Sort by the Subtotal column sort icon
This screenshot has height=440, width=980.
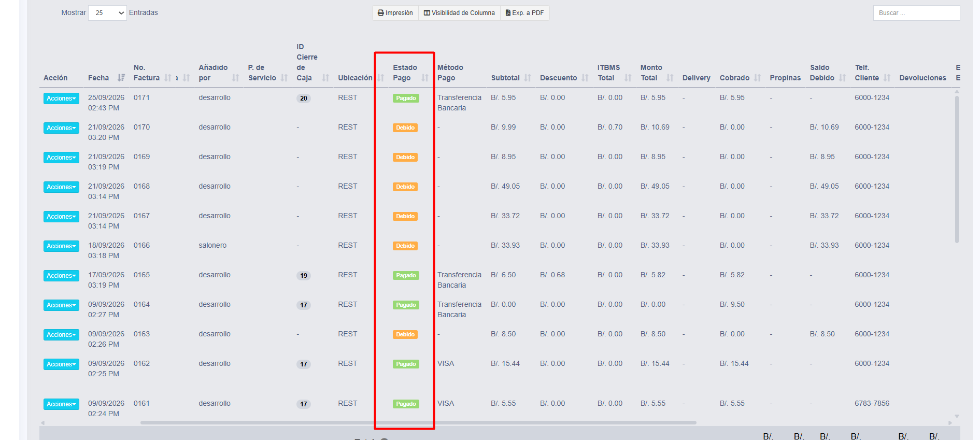pos(528,78)
